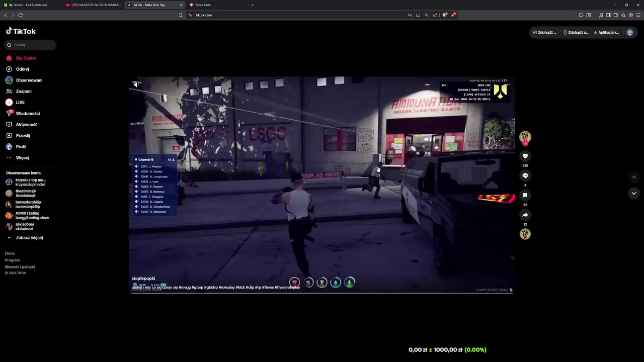Click share page icon in address bar
The image size is (644, 362).
pos(435,15)
